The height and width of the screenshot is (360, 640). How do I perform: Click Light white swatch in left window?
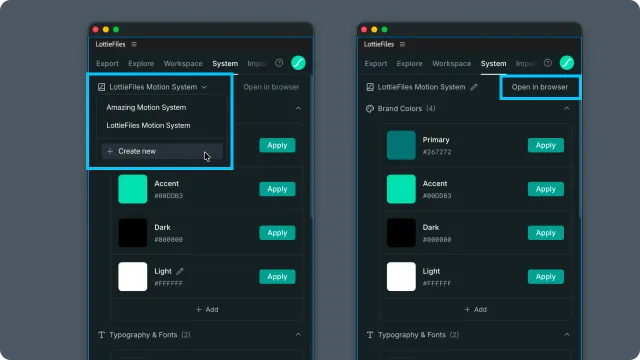[133, 276]
